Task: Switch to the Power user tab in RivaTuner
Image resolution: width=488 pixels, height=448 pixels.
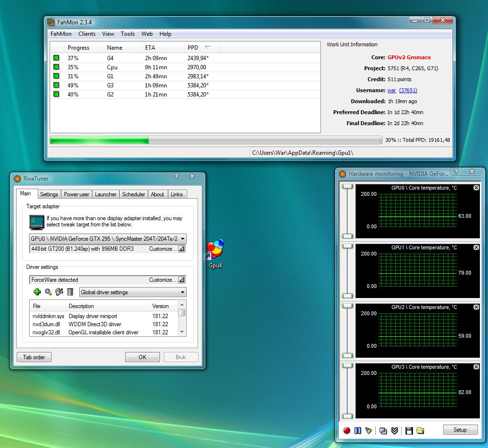Action: 76,194
